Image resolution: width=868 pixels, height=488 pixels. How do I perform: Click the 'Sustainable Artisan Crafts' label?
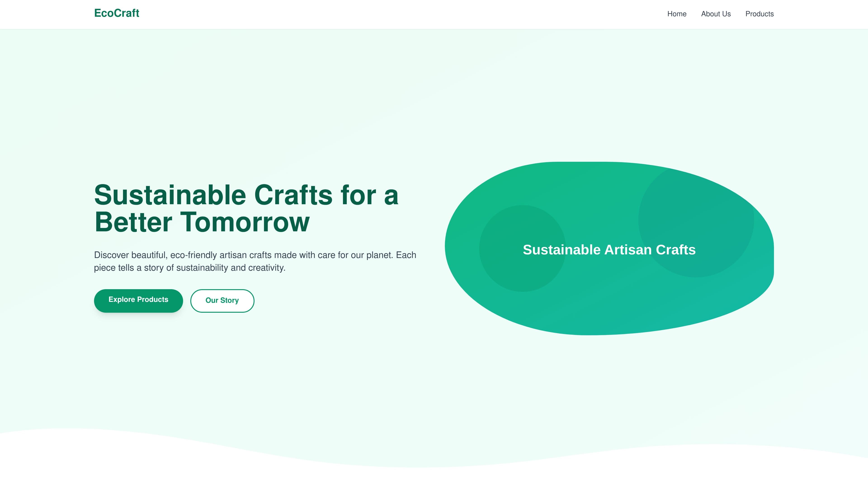pos(609,250)
